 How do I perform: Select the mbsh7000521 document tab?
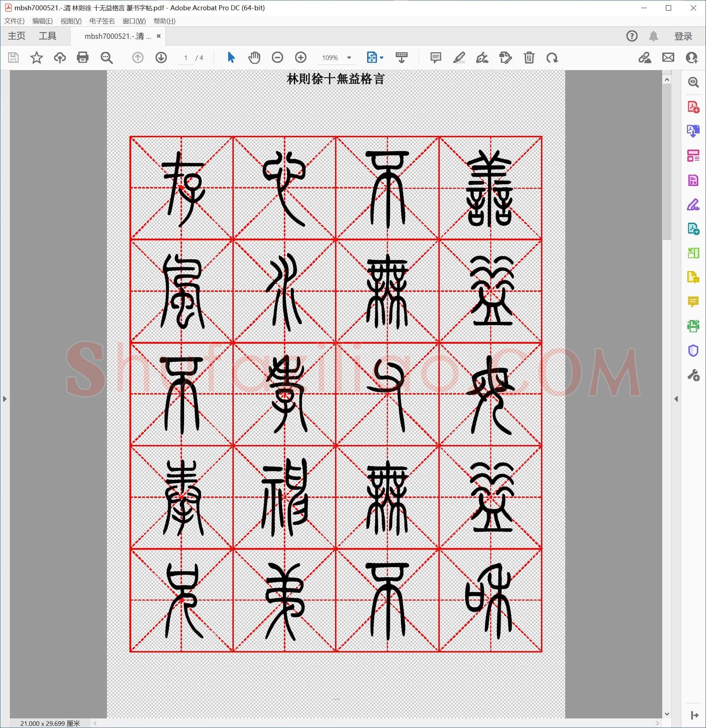[118, 36]
